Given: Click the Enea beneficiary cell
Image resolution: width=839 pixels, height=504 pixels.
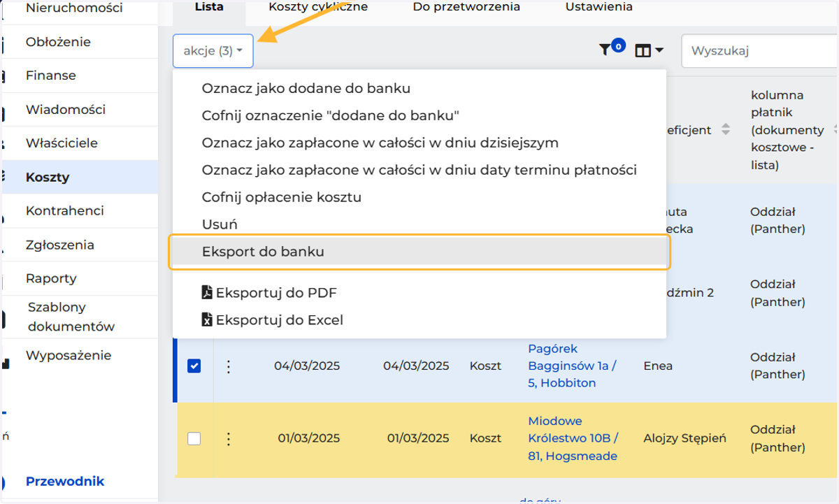Looking at the screenshot, I should 657,366.
